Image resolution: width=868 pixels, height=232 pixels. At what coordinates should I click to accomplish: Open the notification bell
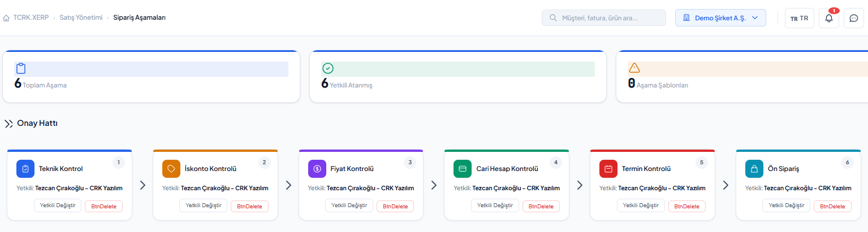coord(829,18)
